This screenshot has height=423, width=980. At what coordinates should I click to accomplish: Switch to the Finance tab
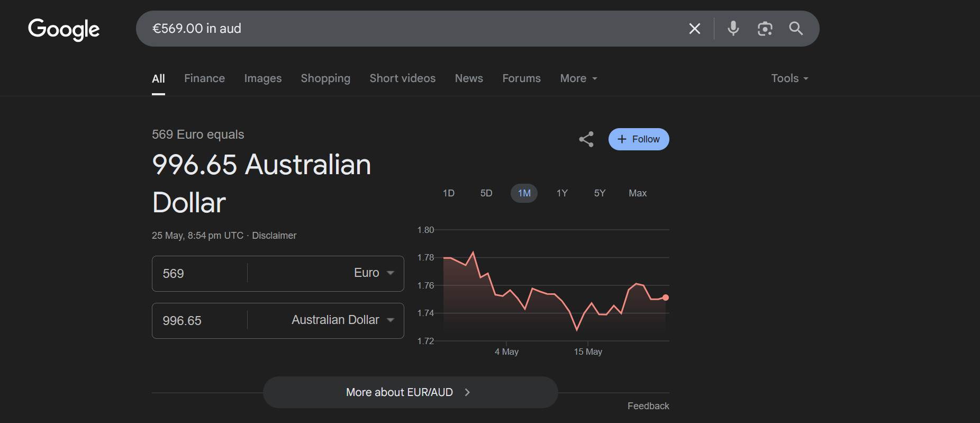(x=204, y=78)
